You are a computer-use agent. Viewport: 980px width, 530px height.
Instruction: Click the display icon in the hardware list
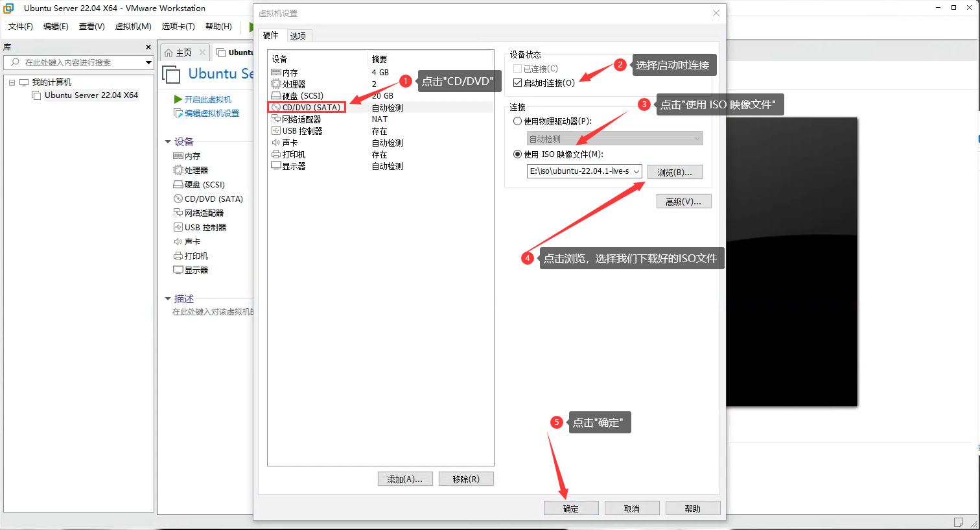coord(276,166)
